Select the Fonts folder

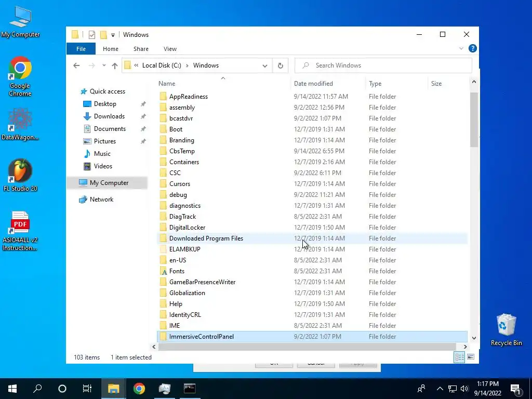pos(312,271)
